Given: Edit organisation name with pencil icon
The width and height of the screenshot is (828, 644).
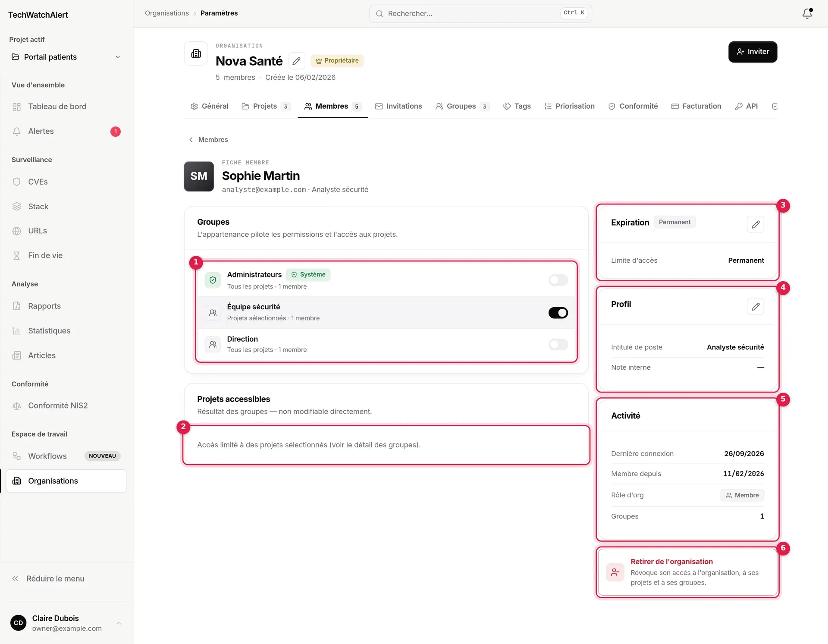Looking at the screenshot, I should tap(296, 61).
